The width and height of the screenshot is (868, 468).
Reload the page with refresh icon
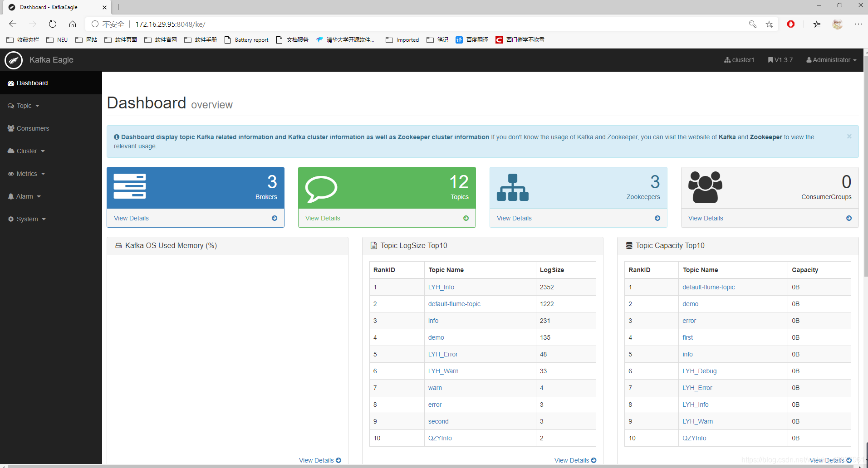pyautogui.click(x=53, y=24)
